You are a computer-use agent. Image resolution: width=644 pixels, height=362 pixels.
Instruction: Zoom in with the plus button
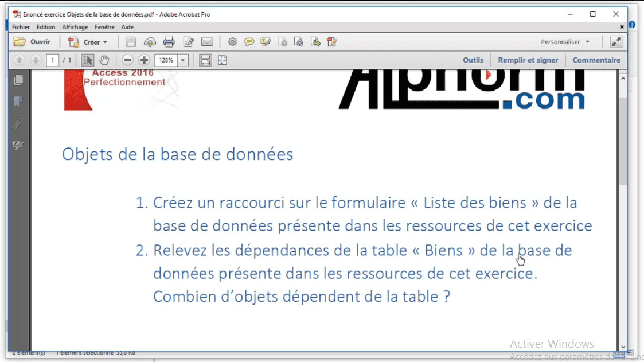(x=144, y=59)
